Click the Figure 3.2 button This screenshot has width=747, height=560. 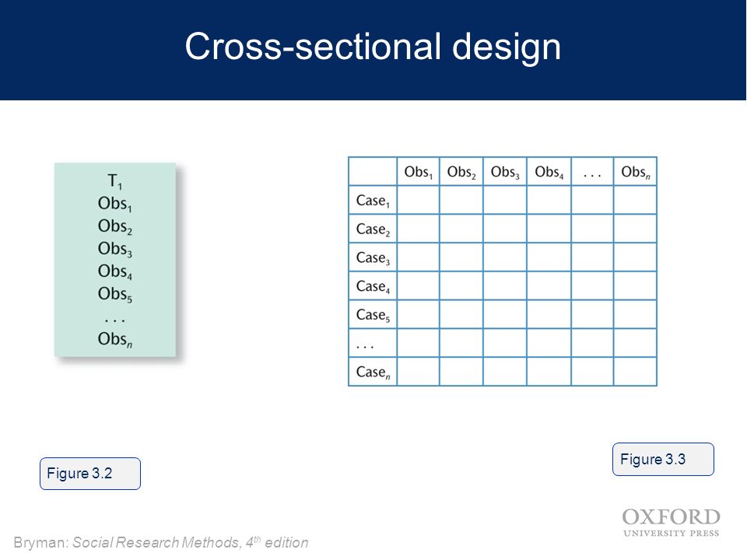click(90, 474)
